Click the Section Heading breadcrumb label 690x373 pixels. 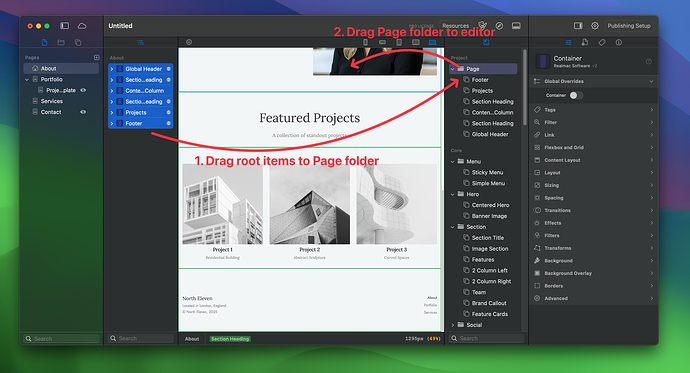230,339
